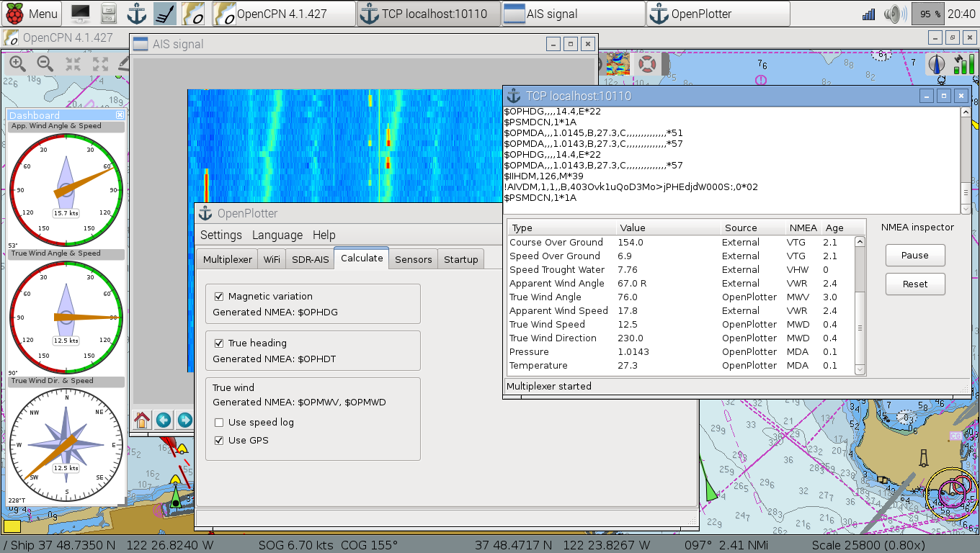This screenshot has height=553, width=980.
Task: Switch to the Startup tab
Action: pyautogui.click(x=461, y=259)
